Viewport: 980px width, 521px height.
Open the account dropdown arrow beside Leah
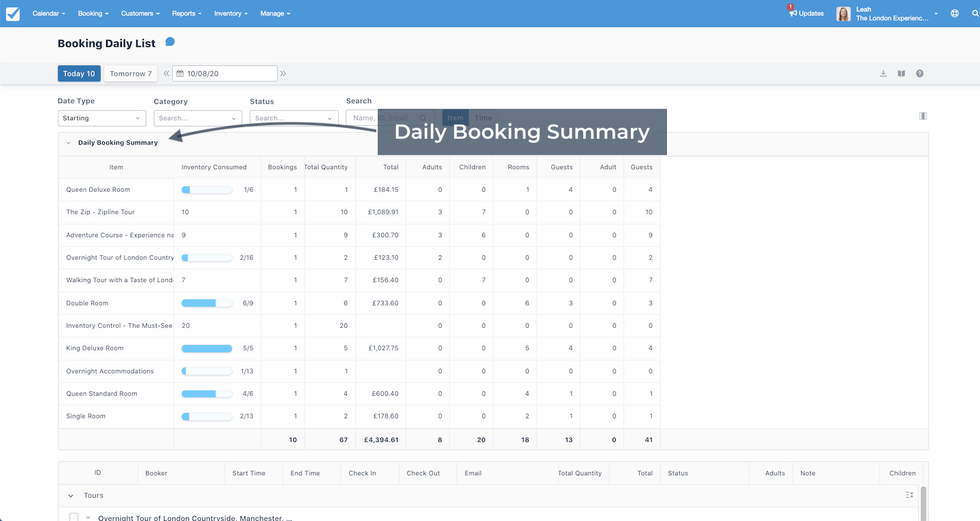(x=936, y=14)
